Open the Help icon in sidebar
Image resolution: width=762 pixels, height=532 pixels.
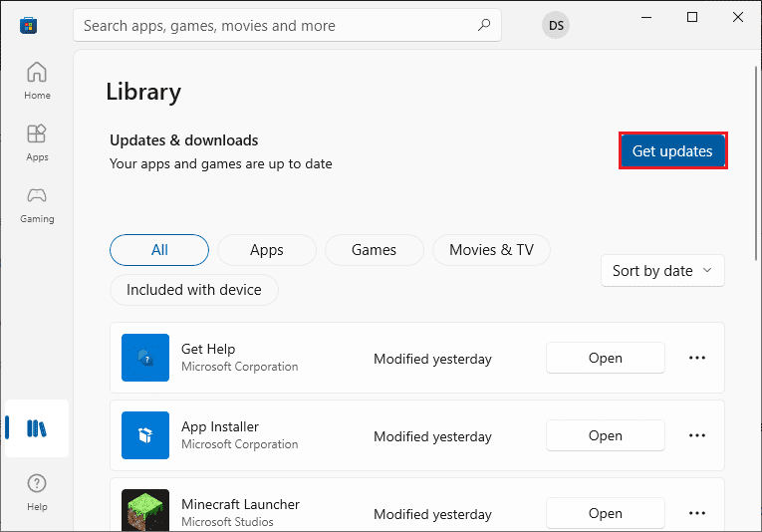click(x=37, y=490)
